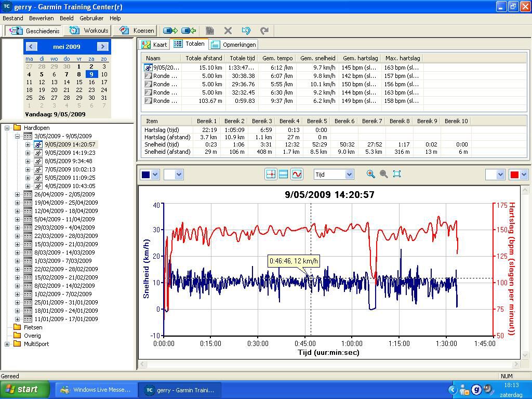This screenshot has width=532, height=399.
Task: Click the receive from device icon
Action: 188,31
